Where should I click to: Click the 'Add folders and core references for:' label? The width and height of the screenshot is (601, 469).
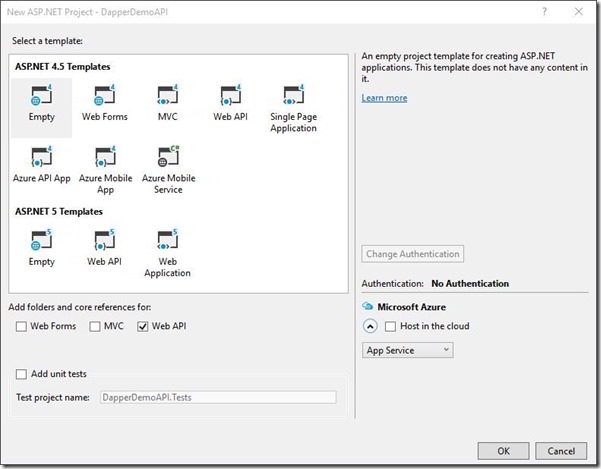pyautogui.click(x=80, y=307)
